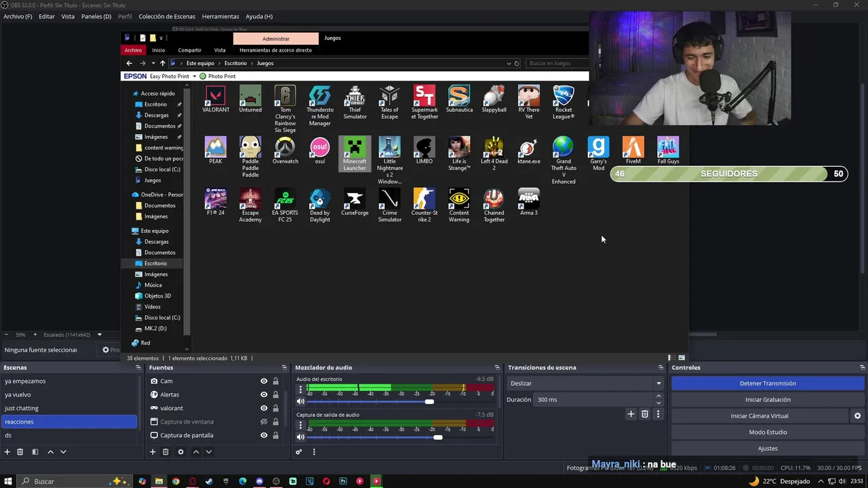Hide the Cam source with eye icon
Image resolution: width=868 pixels, height=488 pixels.
(x=264, y=381)
